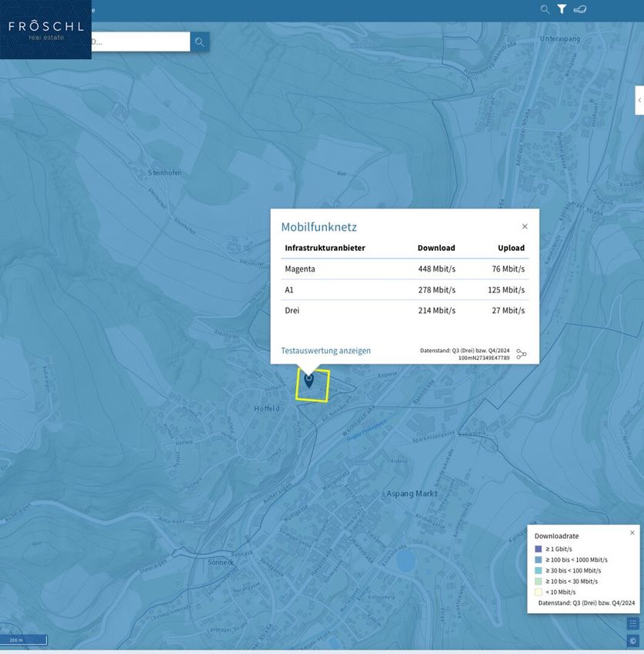This screenshot has width=644, height=654.
Task: Click the Austria map outline icon
Action: coord(580,9)
